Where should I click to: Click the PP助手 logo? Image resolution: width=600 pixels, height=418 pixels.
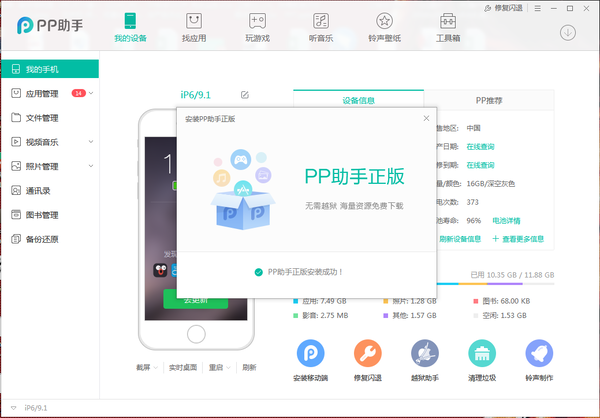pos(50,25)
